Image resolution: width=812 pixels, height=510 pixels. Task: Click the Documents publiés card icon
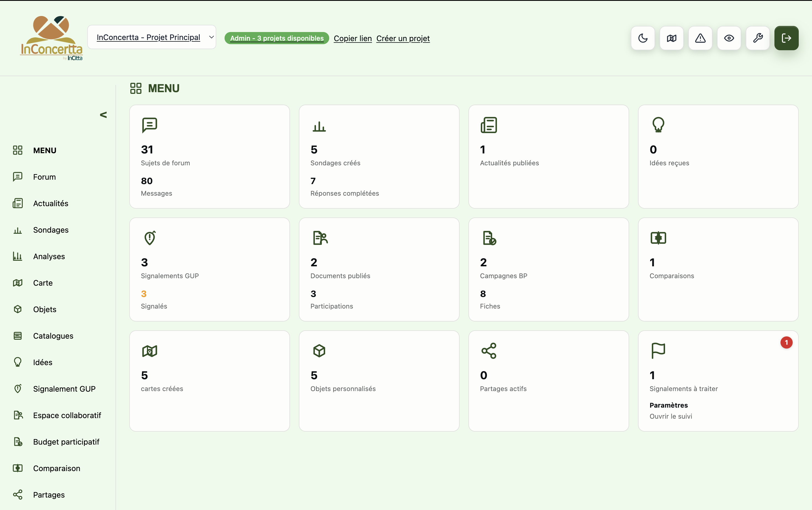coord(320,238)
